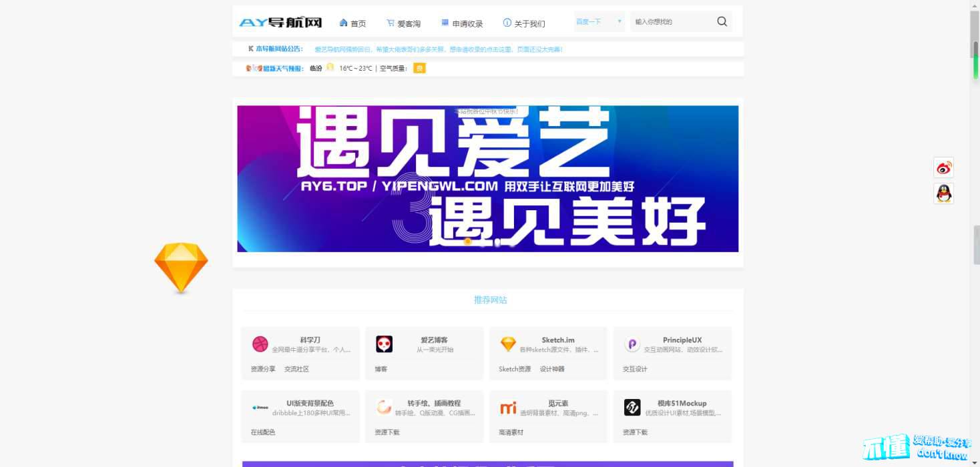Select 资源下载 tag under 模库51Mockup
The image size is (980, 467).
pos(635,432)
